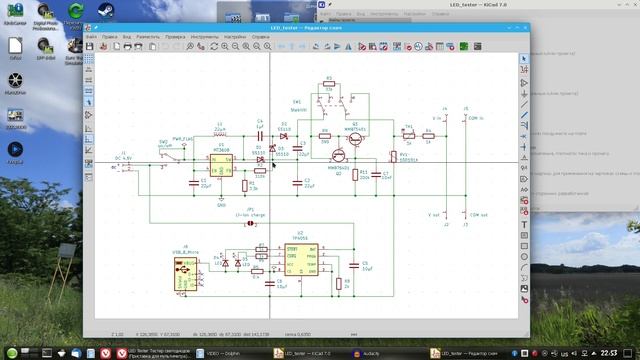Switch units to millimeters
640x360 pixels.
tap(89, 91)
